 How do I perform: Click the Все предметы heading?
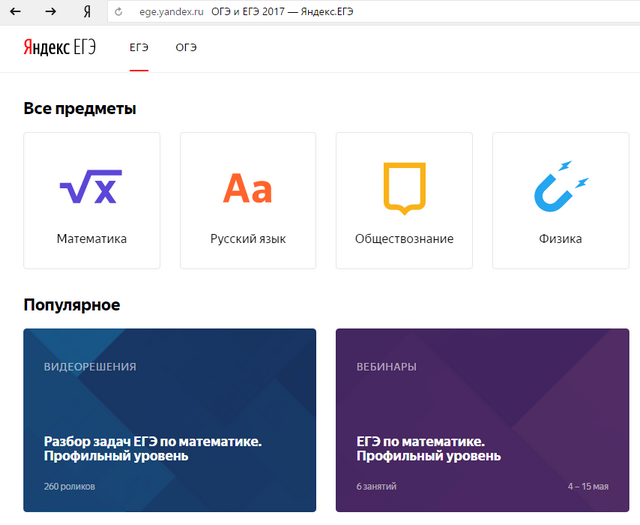click(80, 109)
